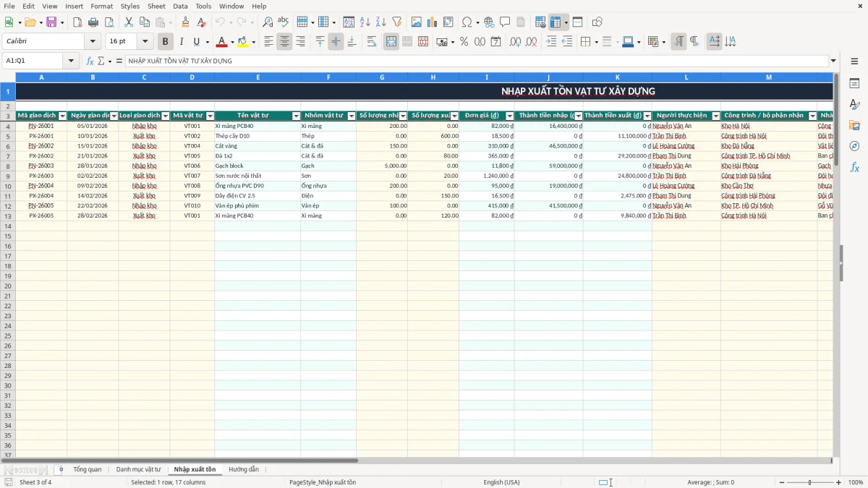The width and height of the screenshot is (868, 488).
Task: Click the Clone Formatting brush icon
Action: point(186,22)
